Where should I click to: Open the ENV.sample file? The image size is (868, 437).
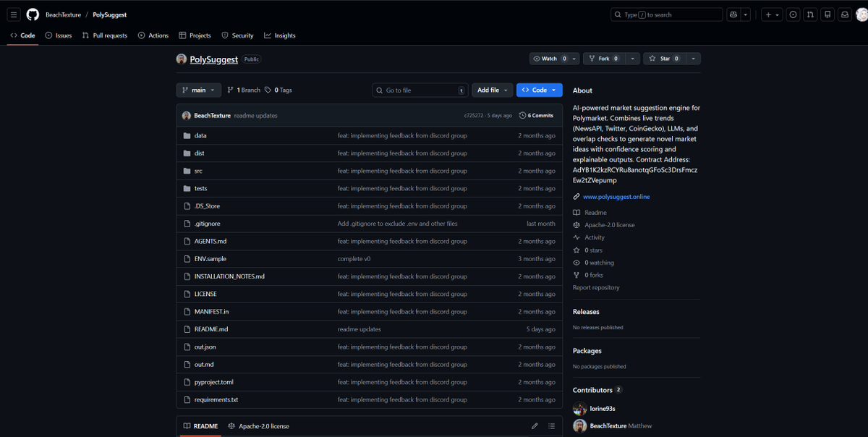pos(210,258)
